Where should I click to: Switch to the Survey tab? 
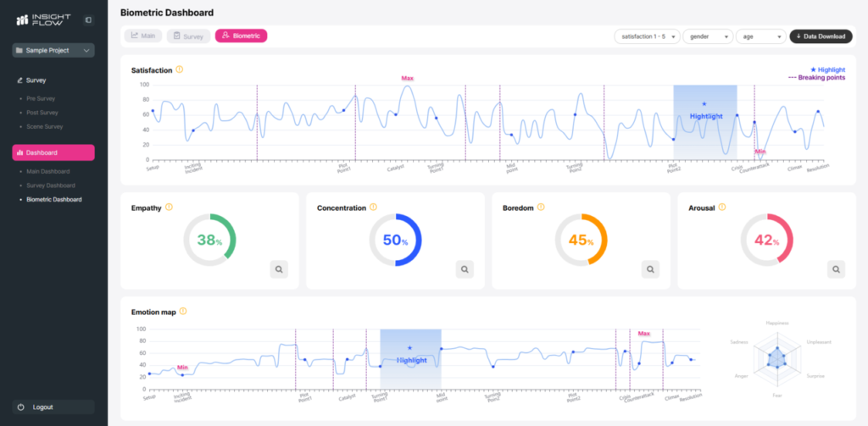(x=188, y=36)
